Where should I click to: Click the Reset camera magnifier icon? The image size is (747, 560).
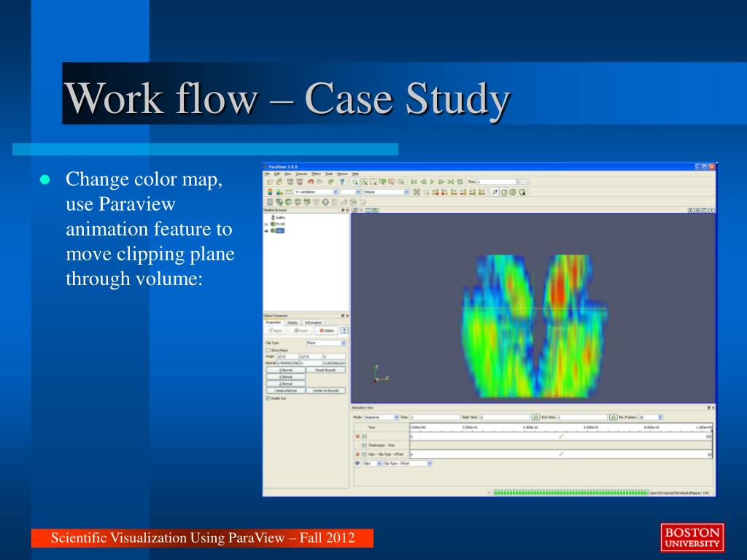pos(355,182)
